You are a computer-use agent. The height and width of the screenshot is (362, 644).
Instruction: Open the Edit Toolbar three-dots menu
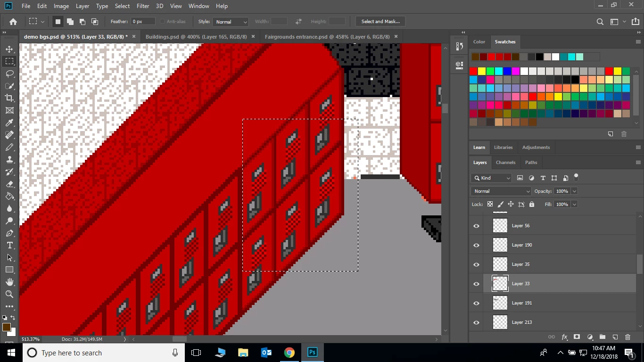(x=9, y=306)
